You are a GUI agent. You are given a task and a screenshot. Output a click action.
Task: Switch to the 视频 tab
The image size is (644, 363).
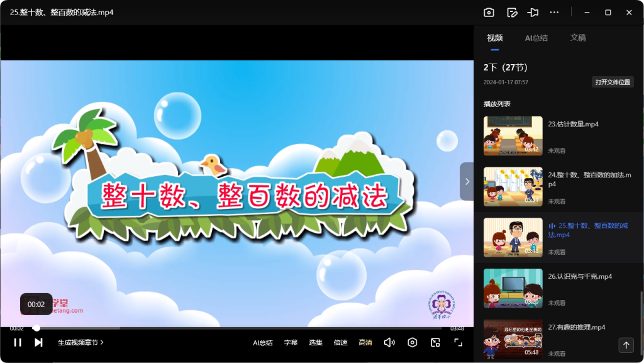(495, 38)
